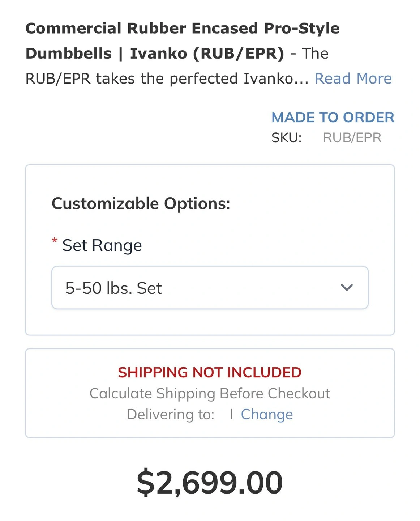Open the Set Range dropdown showing 5-50 lbs. Set

point(210,288)
